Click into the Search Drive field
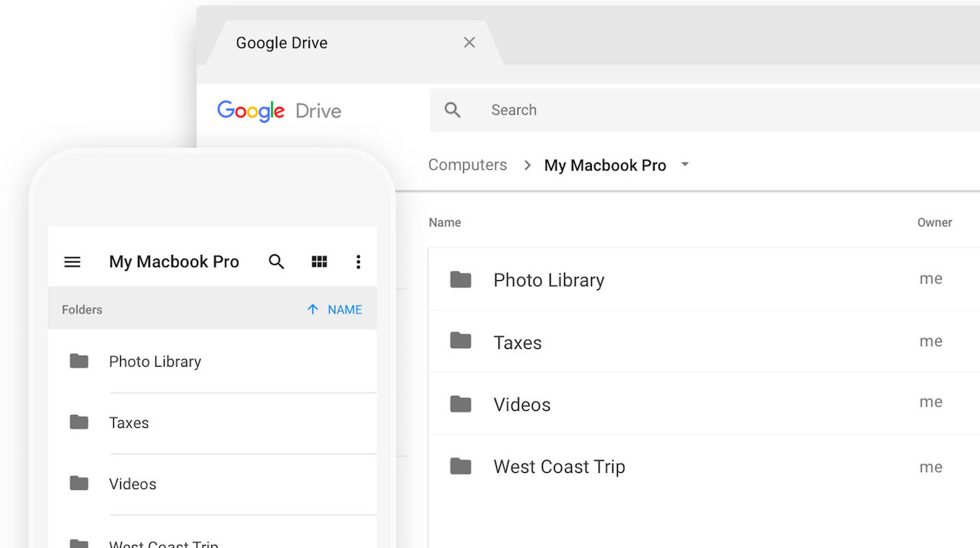The image size is (980, 548). coord(689,110)
